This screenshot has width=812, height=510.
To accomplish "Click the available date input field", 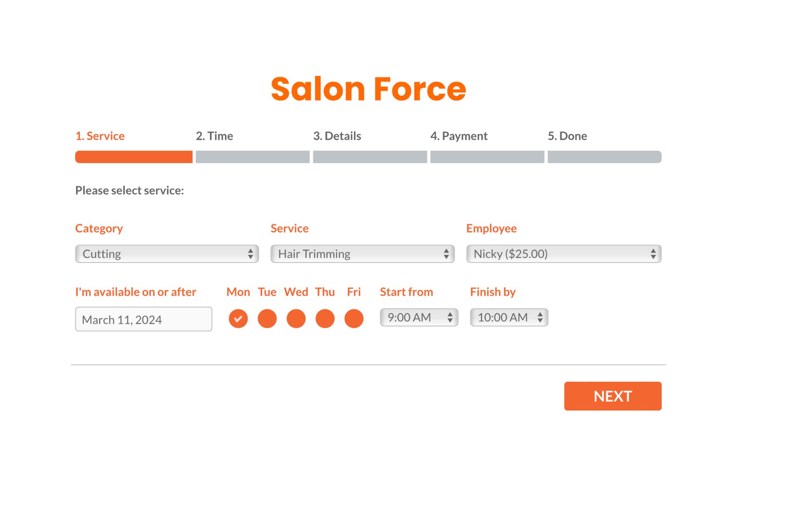I will tap(143, 318).
